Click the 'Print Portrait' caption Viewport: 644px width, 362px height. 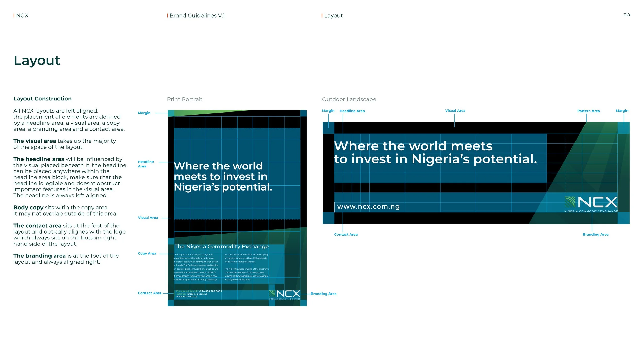[x=185, y=99]
